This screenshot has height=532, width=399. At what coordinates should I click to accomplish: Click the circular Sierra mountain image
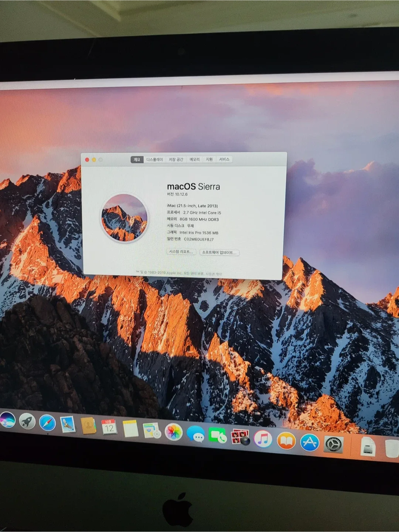point(125,218)
